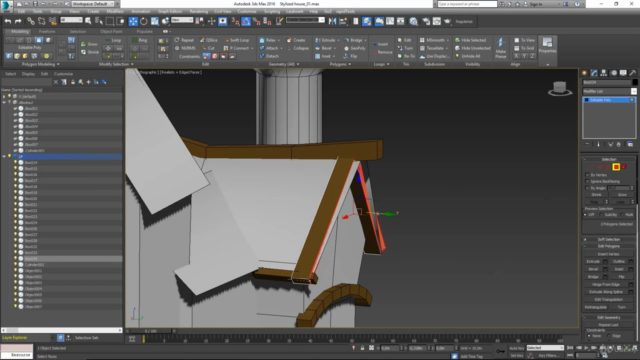
Task: Open the Render Setup icon
Action: 426,21
